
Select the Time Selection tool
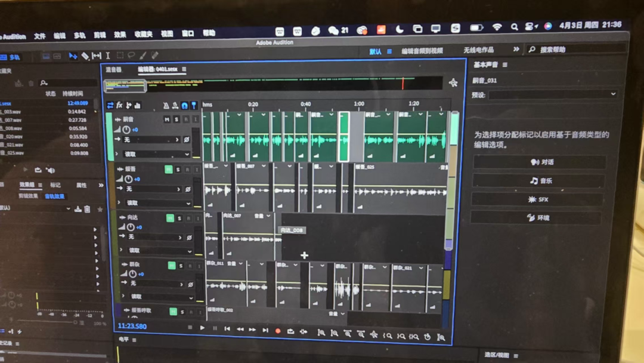click(108, 56)
